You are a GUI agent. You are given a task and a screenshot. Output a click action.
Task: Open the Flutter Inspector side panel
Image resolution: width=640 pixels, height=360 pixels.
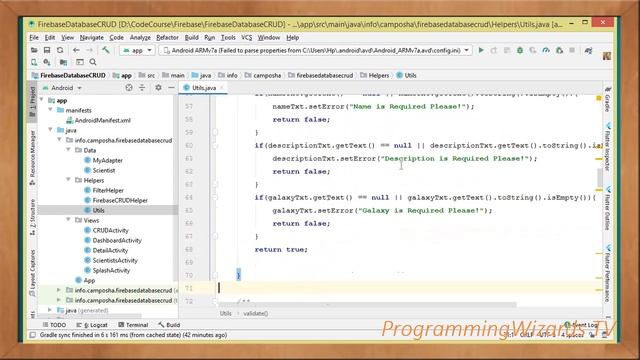[x=607, y=147]
